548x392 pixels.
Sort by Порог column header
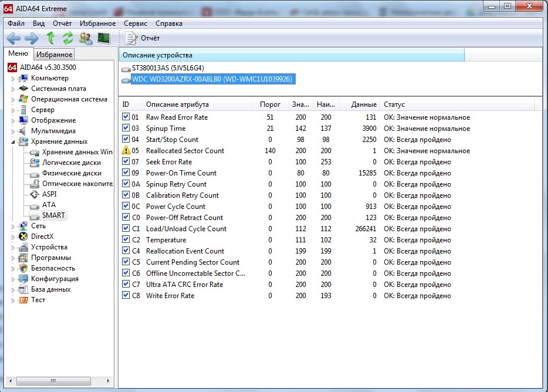coord(270,104)
